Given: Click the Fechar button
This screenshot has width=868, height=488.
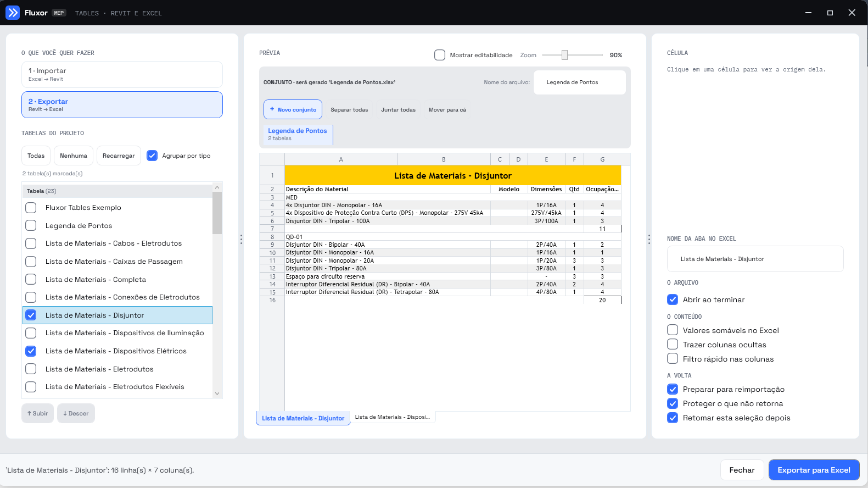Looking at the screenshot, I should [742, 470].
